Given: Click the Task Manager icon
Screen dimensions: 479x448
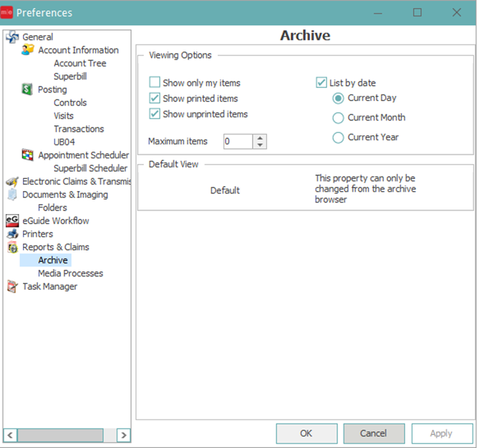Looking at the screenshot, I should [x=12, y=287].
